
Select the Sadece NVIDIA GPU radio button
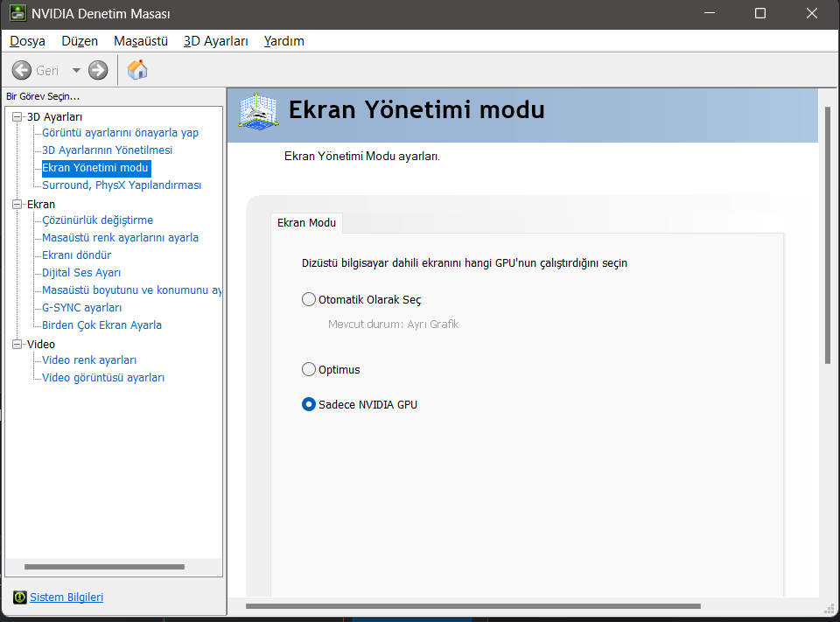tap(308, 404)
